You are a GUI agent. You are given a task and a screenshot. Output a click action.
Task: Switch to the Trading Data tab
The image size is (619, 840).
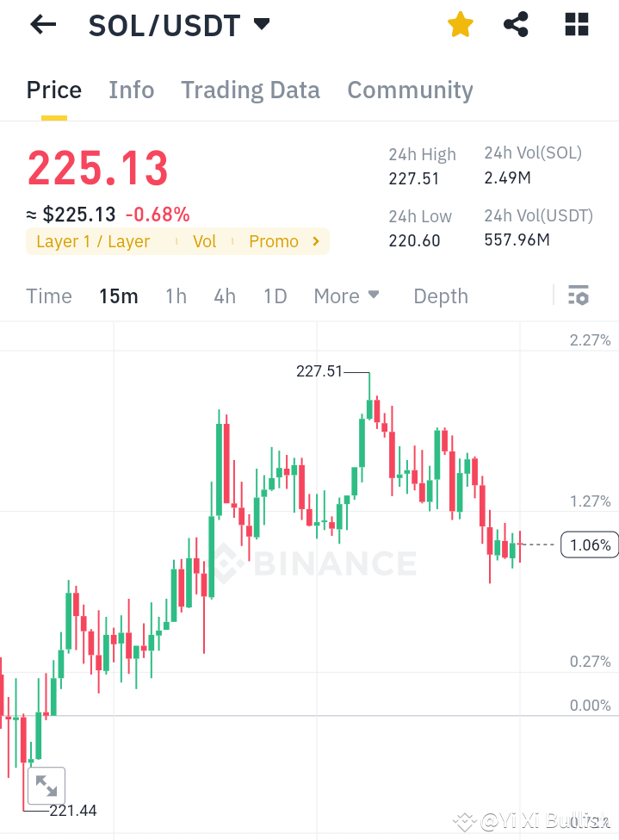[x=250, y=90]
